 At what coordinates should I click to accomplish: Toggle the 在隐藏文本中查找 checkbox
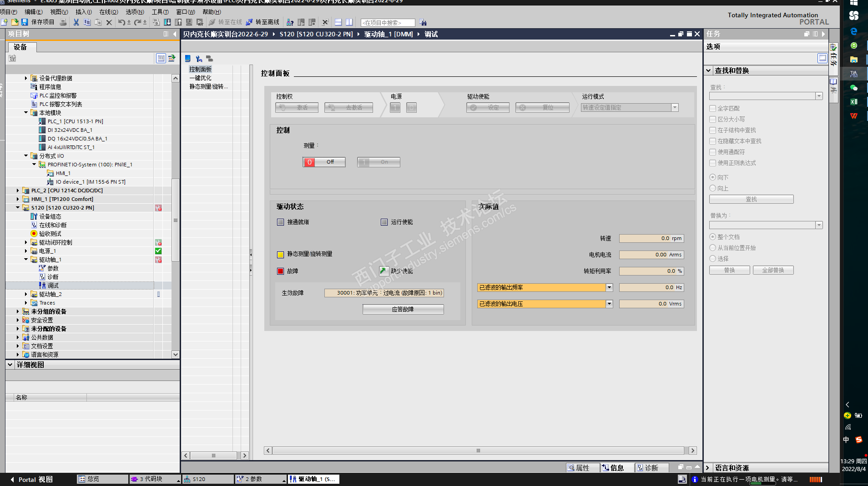point(713,141)
